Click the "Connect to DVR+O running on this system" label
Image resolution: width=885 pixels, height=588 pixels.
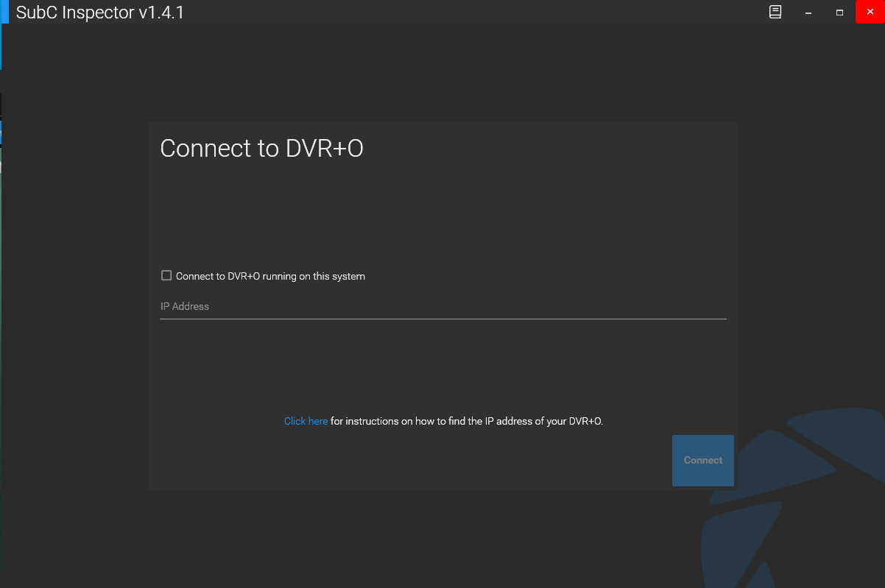pyautogui.click(x=270, y=277)
